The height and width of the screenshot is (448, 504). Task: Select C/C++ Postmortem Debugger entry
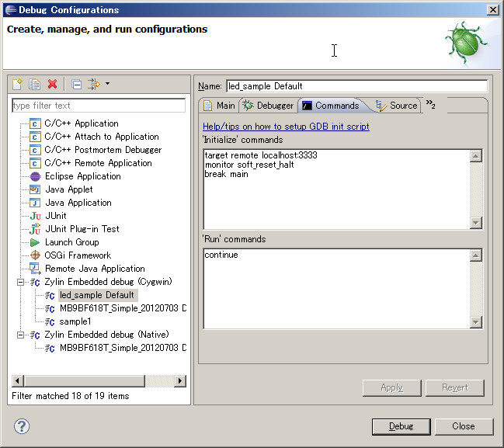tap(103, 150)
